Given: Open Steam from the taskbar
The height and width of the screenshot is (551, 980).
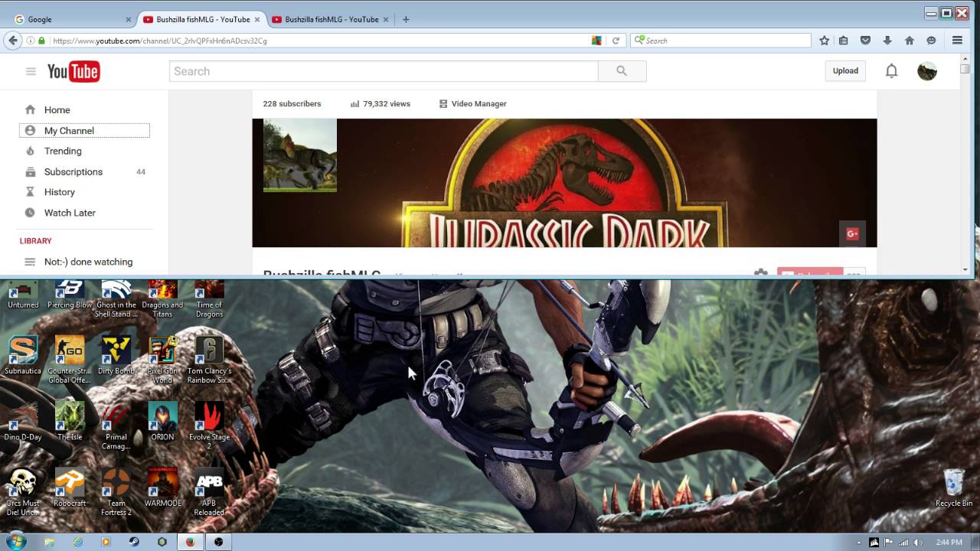Looking at the screenshot, I should pos(134,542).
